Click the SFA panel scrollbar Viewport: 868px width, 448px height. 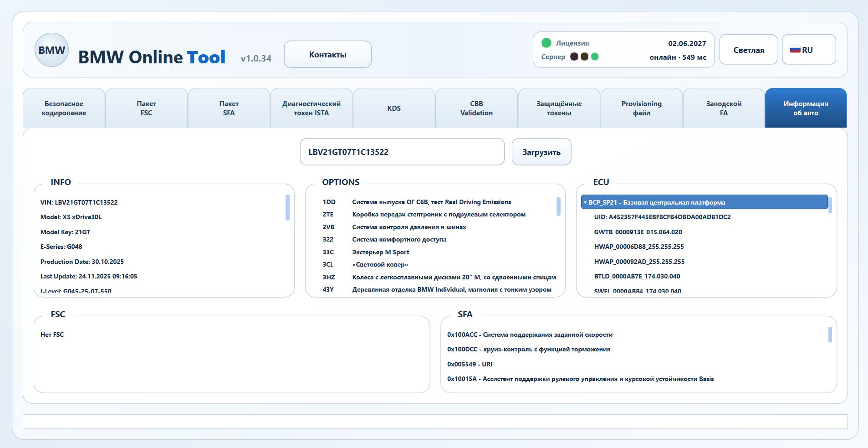[x=830, y=335]
